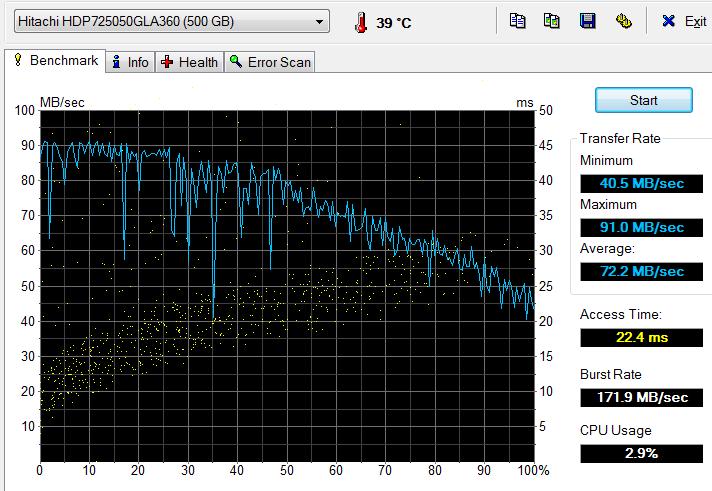Click the MB/sec axis label
This screenshot has width=712, height=491.
(62, 102)
